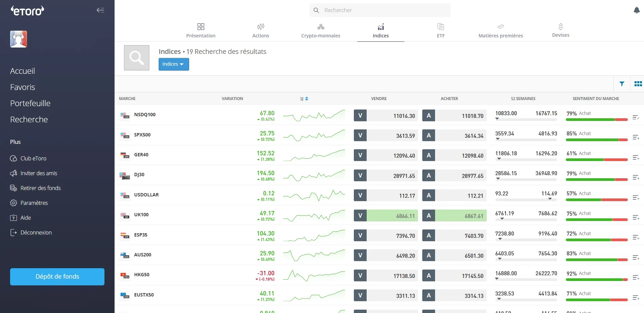Open the ETF tab

point(441,31)
